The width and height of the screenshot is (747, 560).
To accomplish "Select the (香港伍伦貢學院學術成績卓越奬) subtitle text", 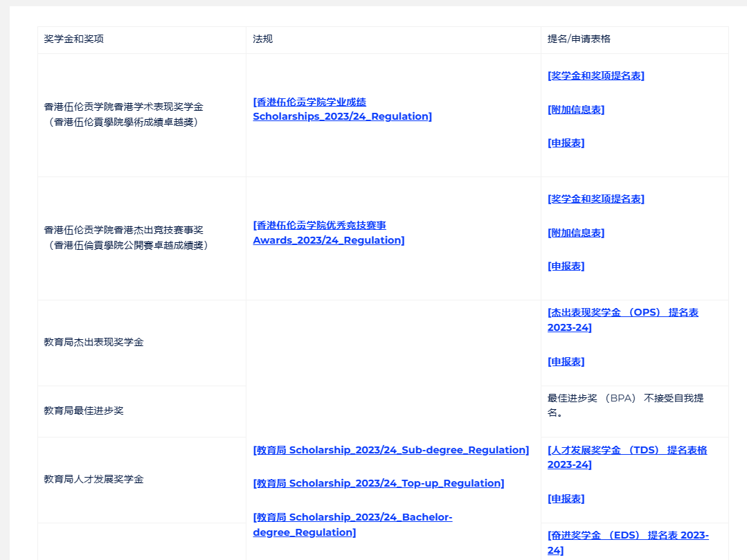I will (x=124, y=123).
